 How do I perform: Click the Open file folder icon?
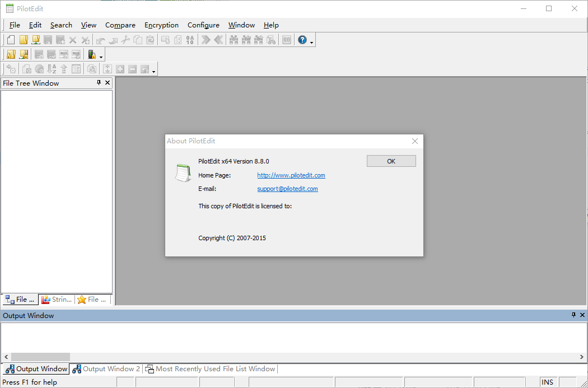(x=23, y=40)
